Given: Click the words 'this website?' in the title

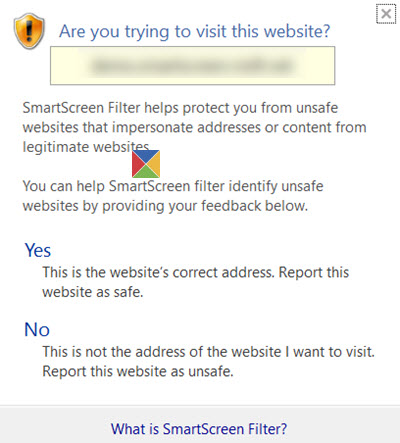Looking at the screenshot, I should click(281, 31).
